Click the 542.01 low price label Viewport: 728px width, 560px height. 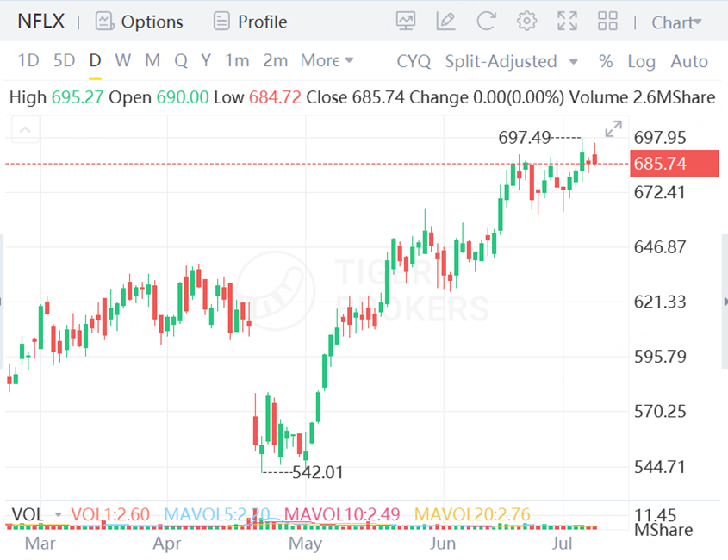pos(318,472)
